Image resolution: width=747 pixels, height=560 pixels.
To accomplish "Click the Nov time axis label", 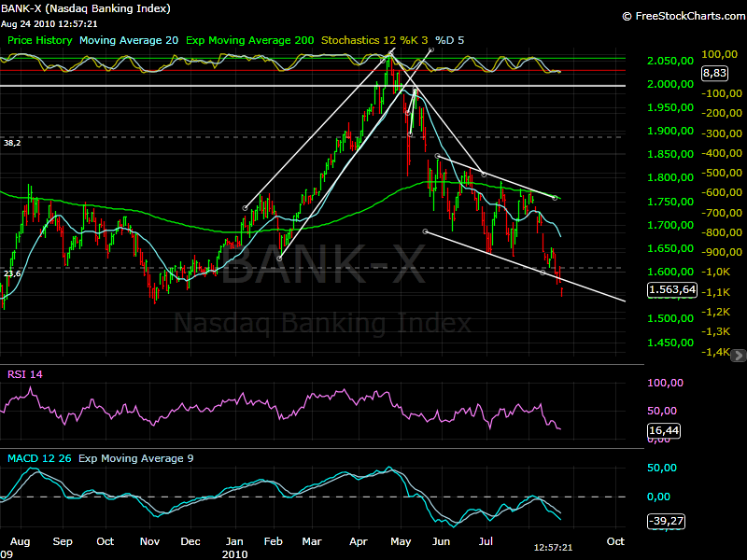I will 149,542.
